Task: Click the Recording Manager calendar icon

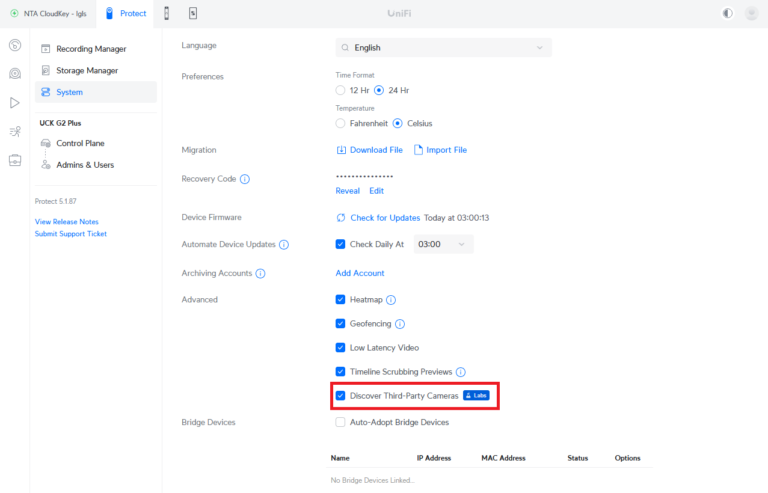Action: (x=46, y=48)
